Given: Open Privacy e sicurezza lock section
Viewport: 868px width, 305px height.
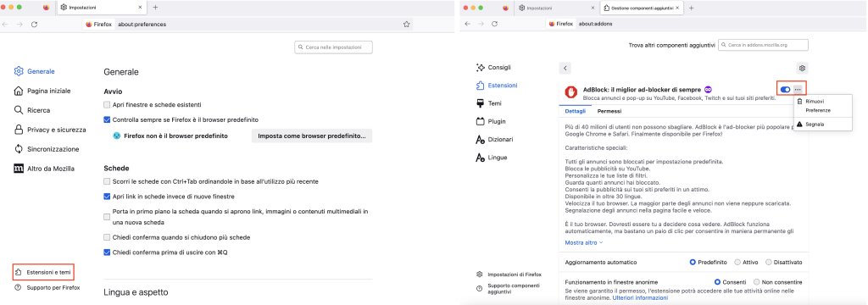Looking at the screenshot, I should point(50,130).
